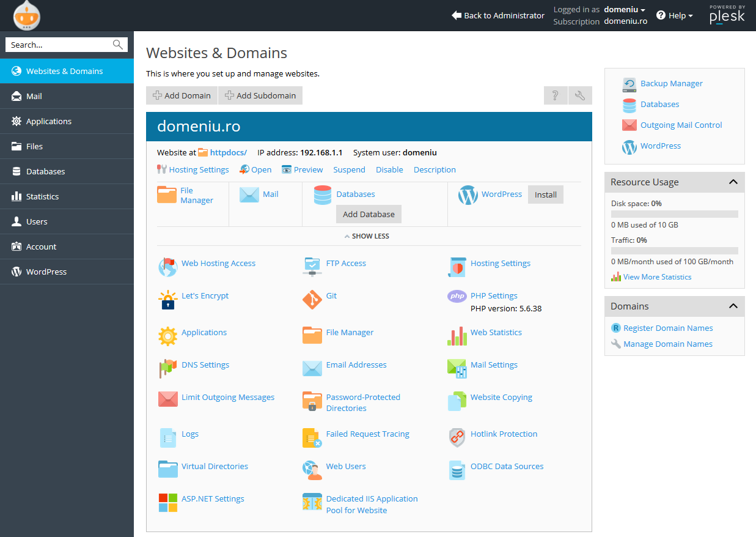Screen dimensions: 756x537
Task: Click the Description link
Action: [435, 169]
